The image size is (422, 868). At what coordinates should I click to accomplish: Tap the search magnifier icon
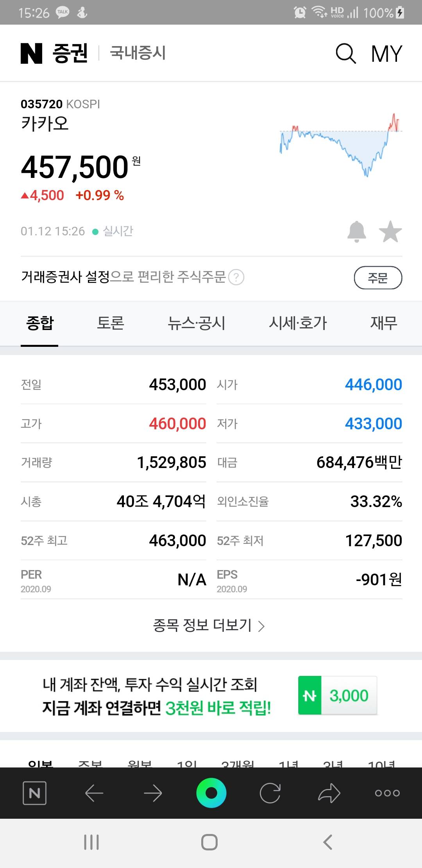(346, 53)
